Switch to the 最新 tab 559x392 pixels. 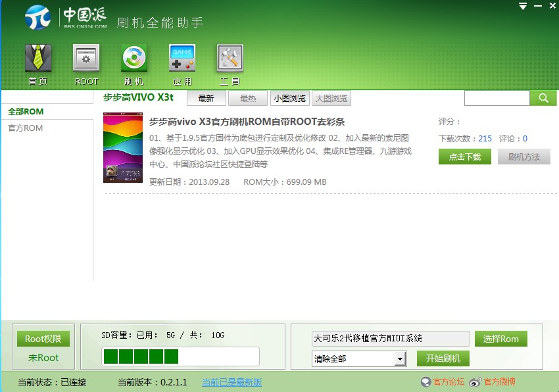(206, 99)
